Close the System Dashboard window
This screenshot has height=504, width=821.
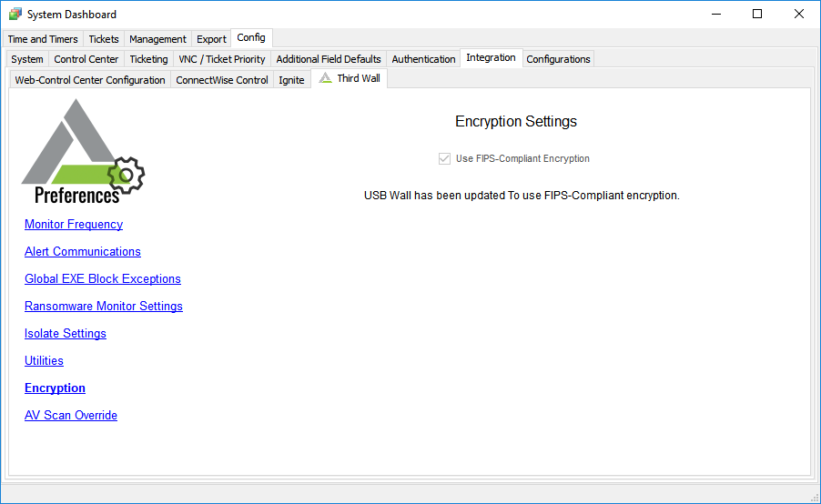pos(798,15)
